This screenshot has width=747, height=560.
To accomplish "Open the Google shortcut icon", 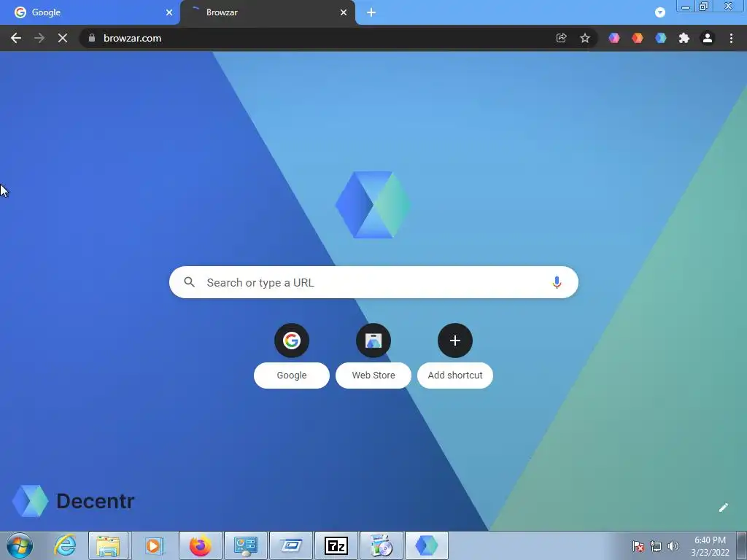I will (292, 341).
